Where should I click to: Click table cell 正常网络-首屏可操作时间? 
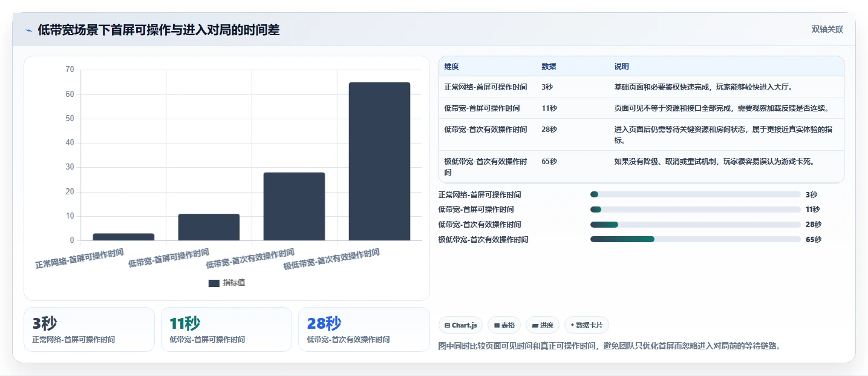[486, 87]
